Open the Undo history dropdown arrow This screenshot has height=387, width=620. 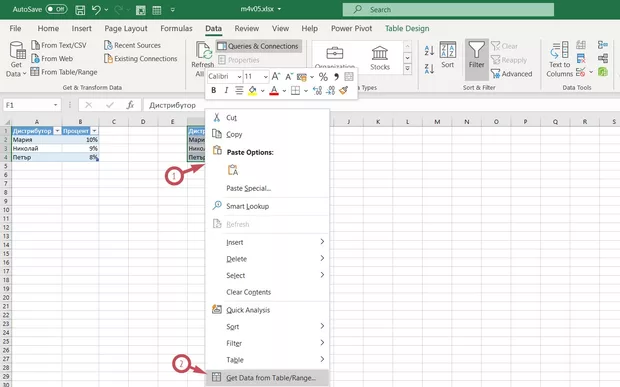tap(106, 9)
